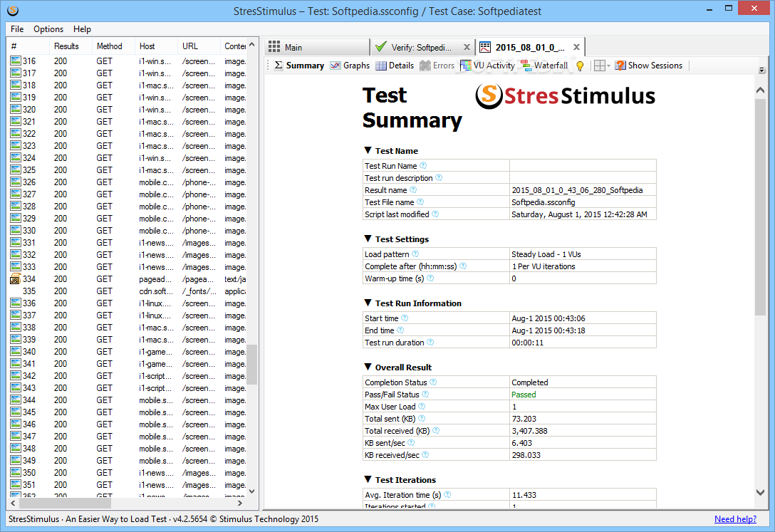
Task: Close the 2015_08_01_0_... results tab
Action: [x=576, y=48]
